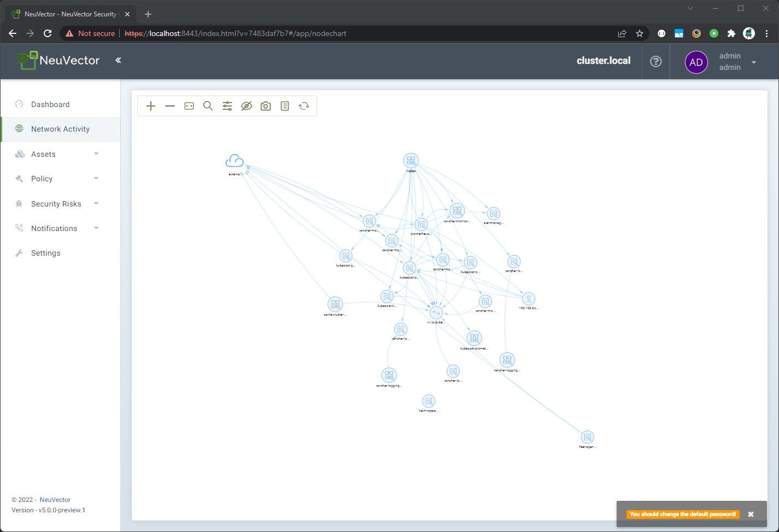
Task: Select the fleetagen node
Action: coord(587,438)
